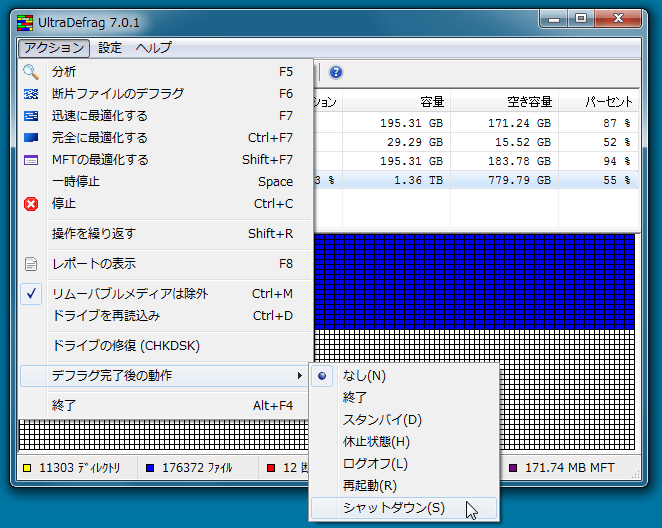Choose 断片ファイルのデフラグ menu entry

pyautogui.click(x=166, y=94)
